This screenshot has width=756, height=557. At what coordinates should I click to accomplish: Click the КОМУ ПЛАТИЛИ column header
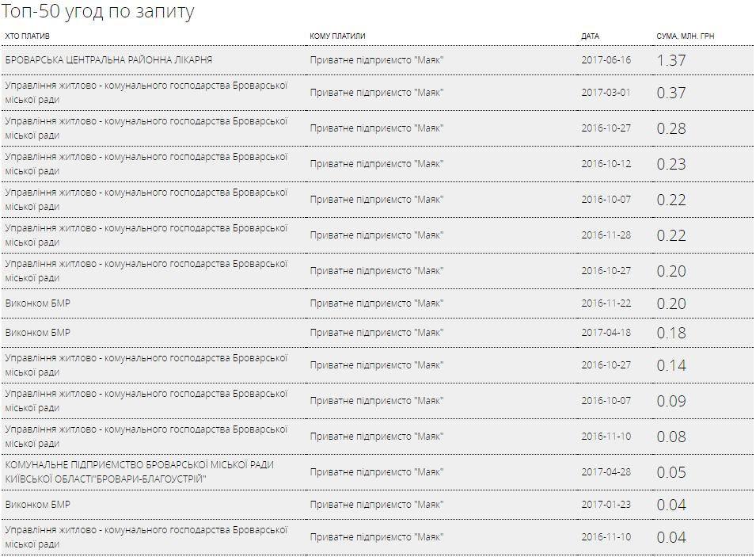pos(337,36)
